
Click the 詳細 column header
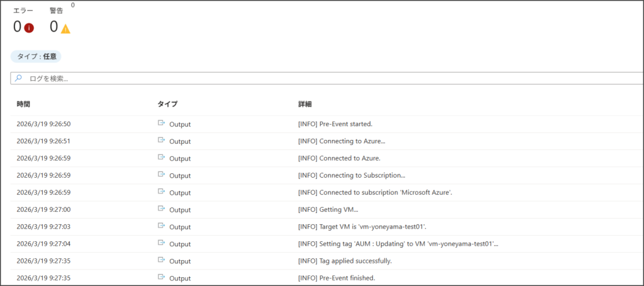click(305, 104)
